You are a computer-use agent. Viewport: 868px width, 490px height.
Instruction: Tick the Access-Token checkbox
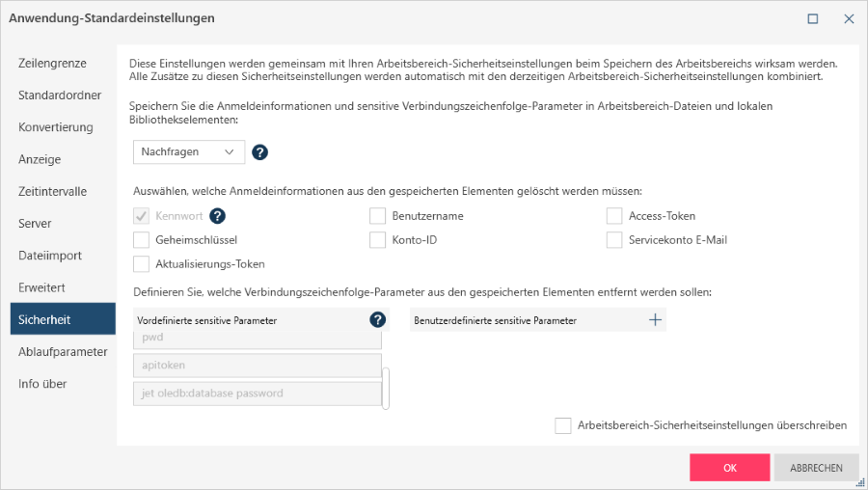[x=614, y=216]
